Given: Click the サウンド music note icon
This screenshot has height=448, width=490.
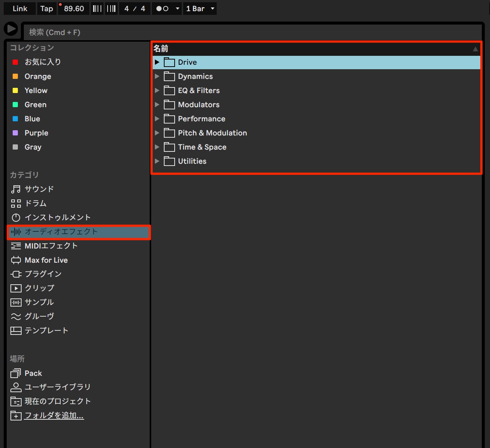Looking at the screenshot, I should pos(16,189).
